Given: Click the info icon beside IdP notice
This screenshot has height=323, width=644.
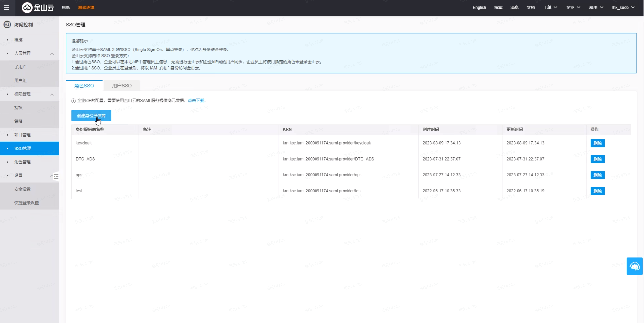Looking at the screenshot, I should (x=73, y=101).
